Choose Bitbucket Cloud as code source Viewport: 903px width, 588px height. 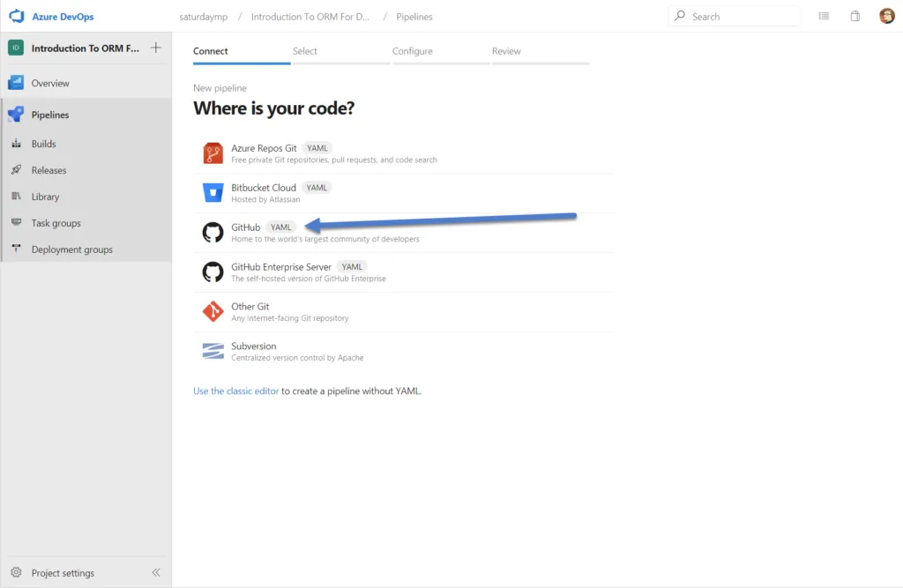(x=264, y=188)
